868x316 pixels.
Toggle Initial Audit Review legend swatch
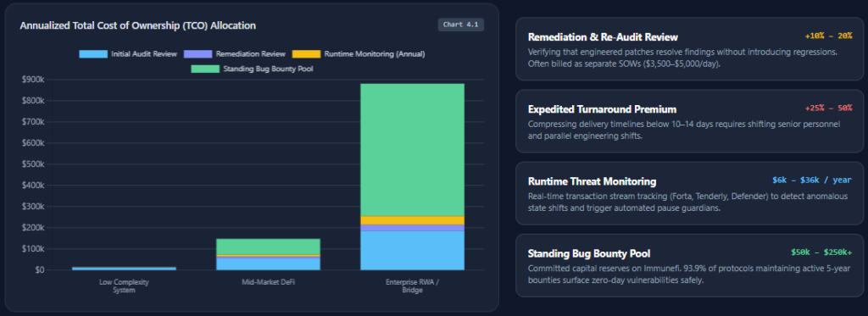coord(93,54)
